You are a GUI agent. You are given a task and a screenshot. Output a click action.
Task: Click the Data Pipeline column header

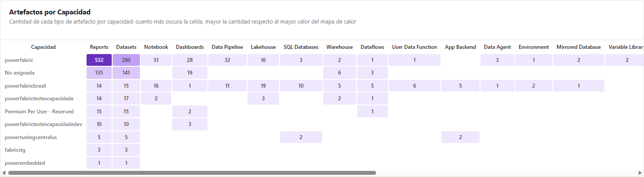coord(227,47)
